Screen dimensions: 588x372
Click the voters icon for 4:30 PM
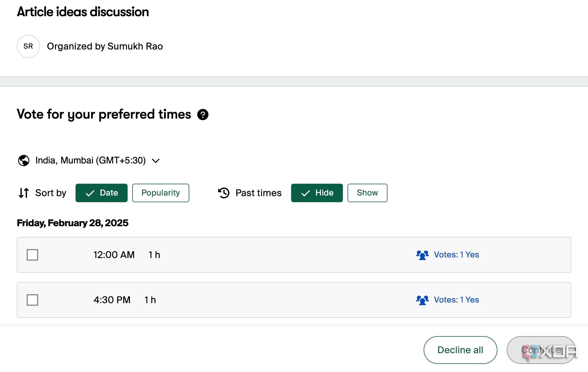422,300
